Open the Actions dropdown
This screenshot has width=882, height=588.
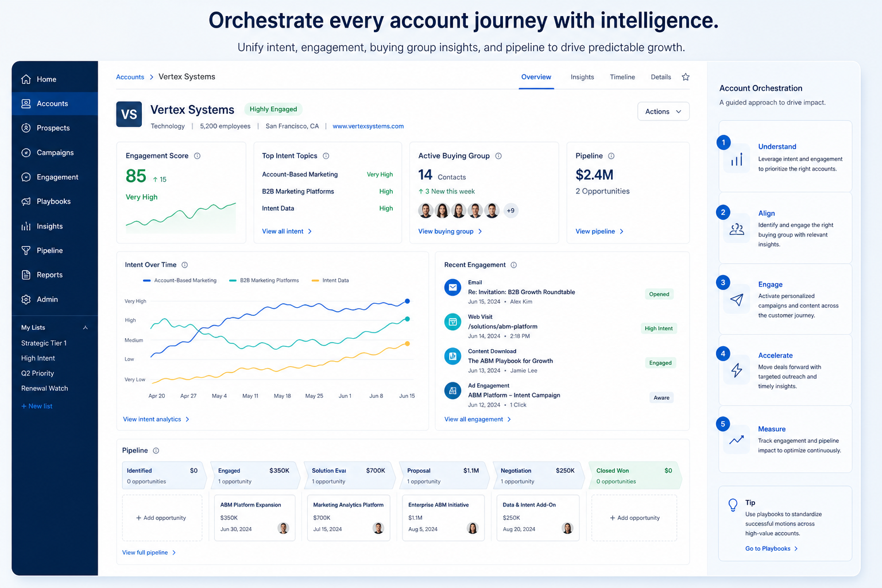click(663, 111)
